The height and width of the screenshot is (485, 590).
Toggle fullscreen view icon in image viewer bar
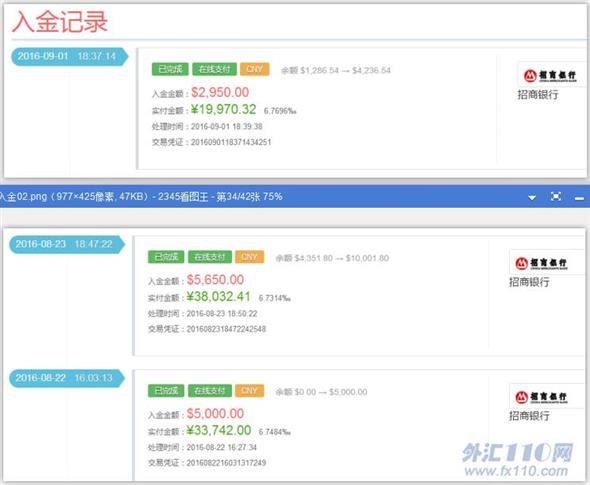tap(556, 196)
